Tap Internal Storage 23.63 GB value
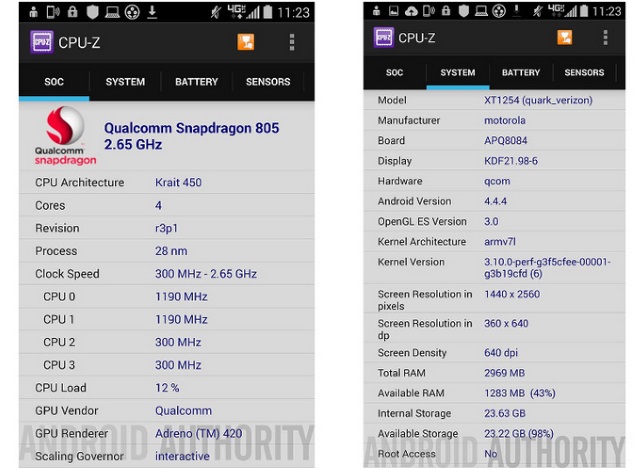The image size is (635, 468). (x=505, y=413)
